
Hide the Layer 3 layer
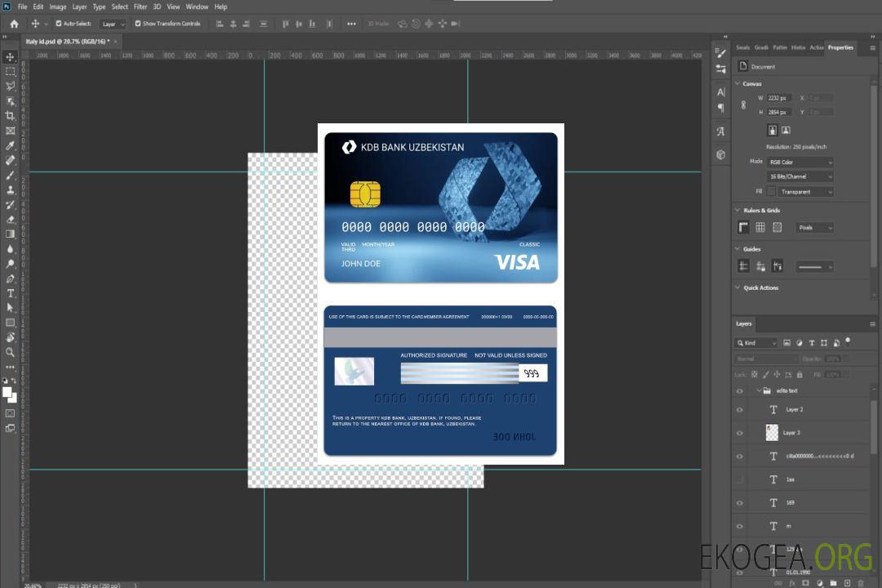tap(740, 434)
